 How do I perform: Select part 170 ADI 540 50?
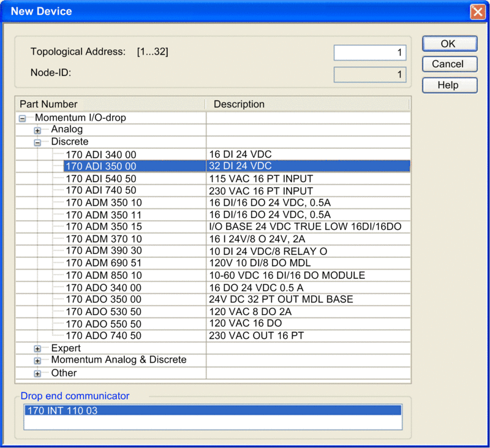point(101,178)
